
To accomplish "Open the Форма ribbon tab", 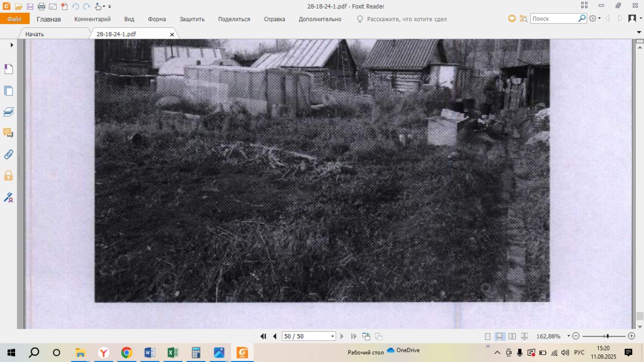I will pos(157,19).
